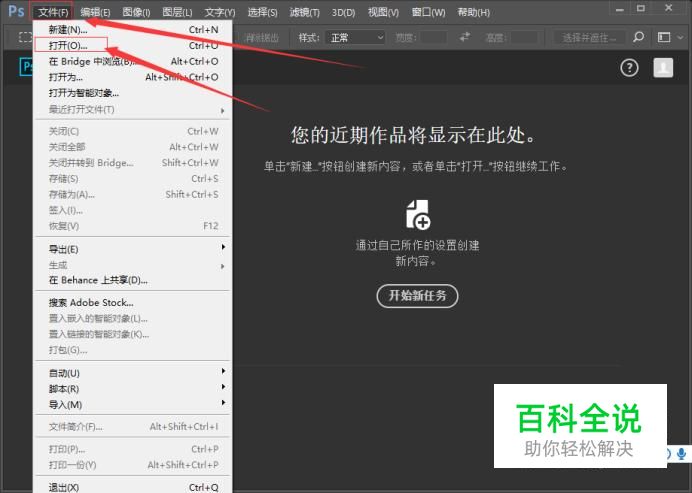Select 在 Behance 上共享(D)... entry
The width and height of the screenshot is (692, 493).
[133, 280]
